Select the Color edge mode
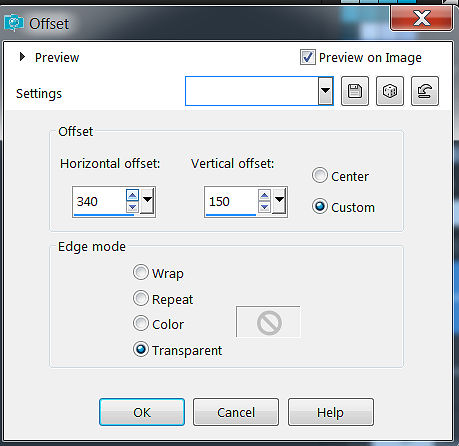Viewport: 459px width, 446px height. (141, 323)
